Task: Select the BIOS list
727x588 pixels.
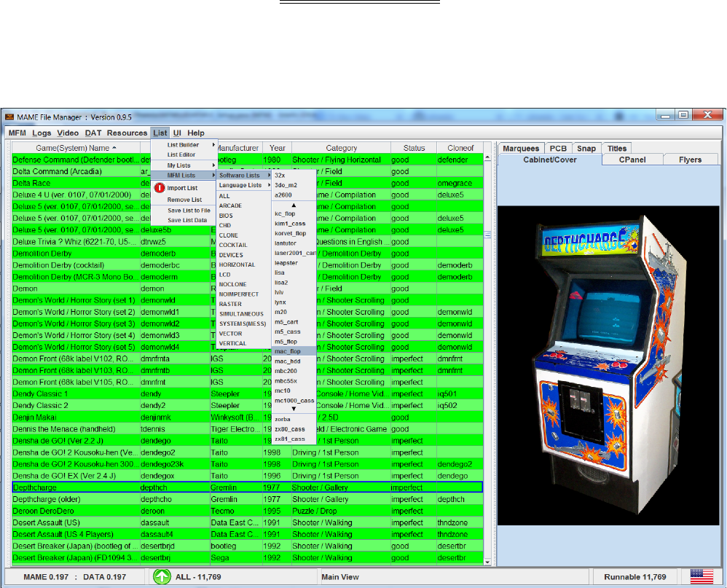Action: tap(244, 216)
